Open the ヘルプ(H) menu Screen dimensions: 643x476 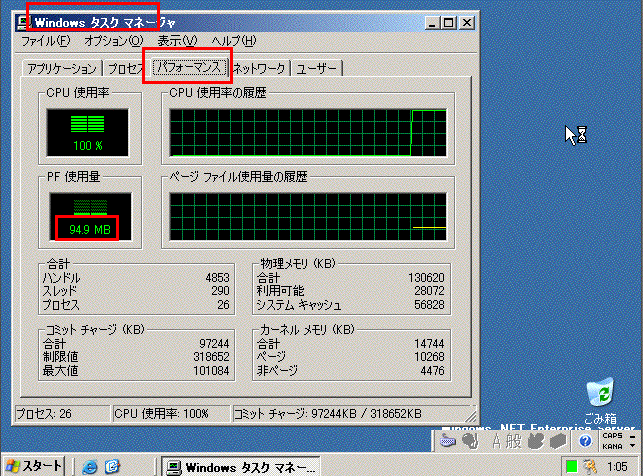[232, 41]
